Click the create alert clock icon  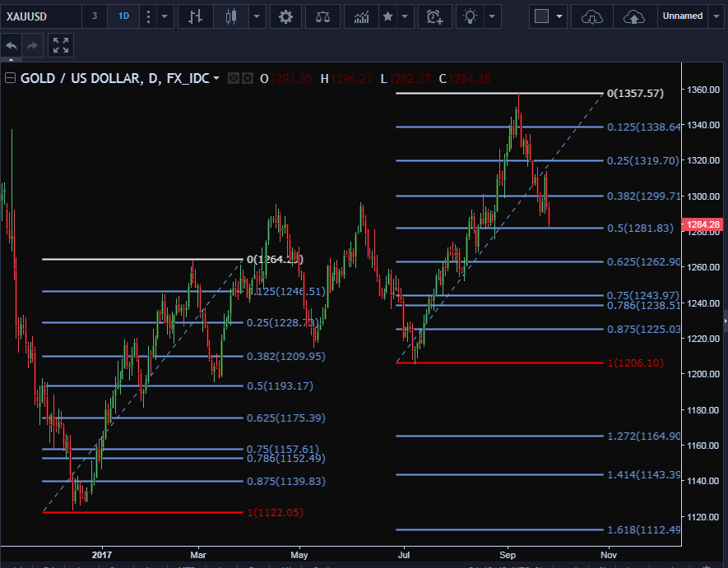(434, 16)
